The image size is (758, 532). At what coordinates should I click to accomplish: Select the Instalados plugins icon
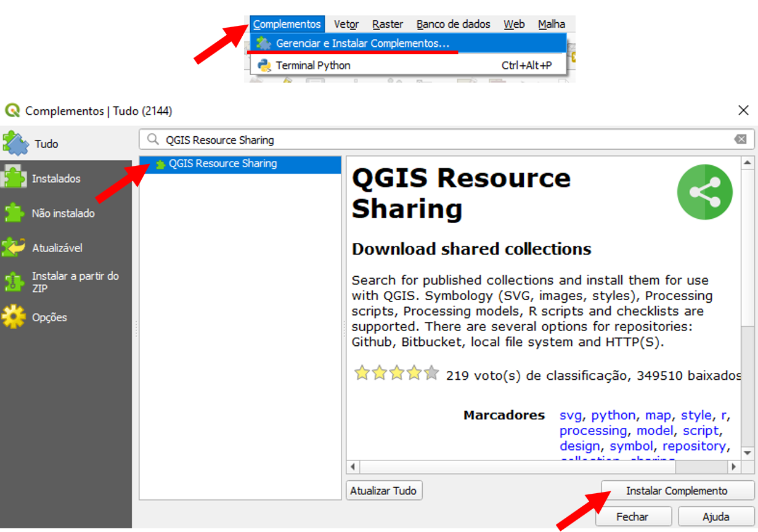tap(14, 178)
